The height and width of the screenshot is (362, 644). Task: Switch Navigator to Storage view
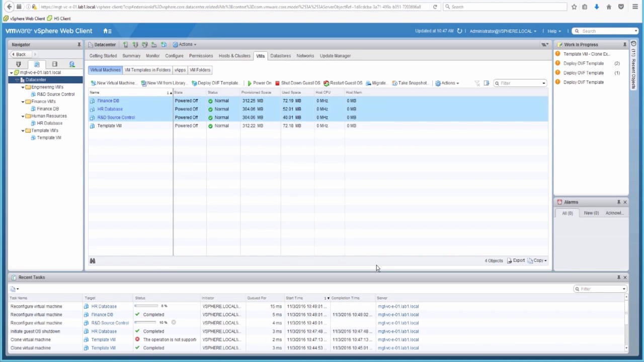[x=54, y=64]
